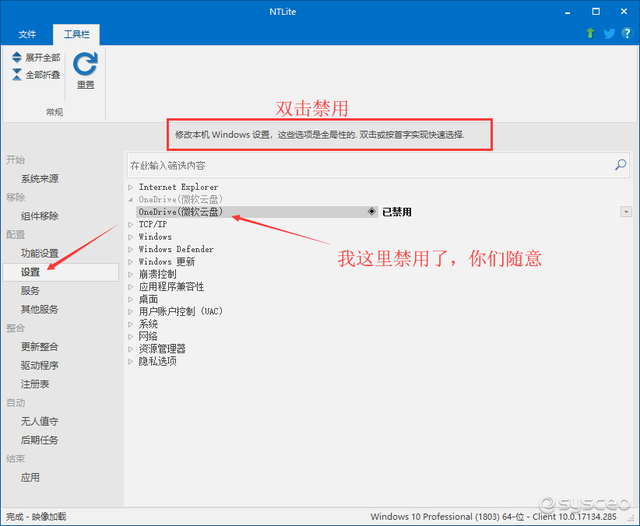Close the NTLite window
Image resolution: width=640 pixels, height=526 pixels.
[624, 12]
